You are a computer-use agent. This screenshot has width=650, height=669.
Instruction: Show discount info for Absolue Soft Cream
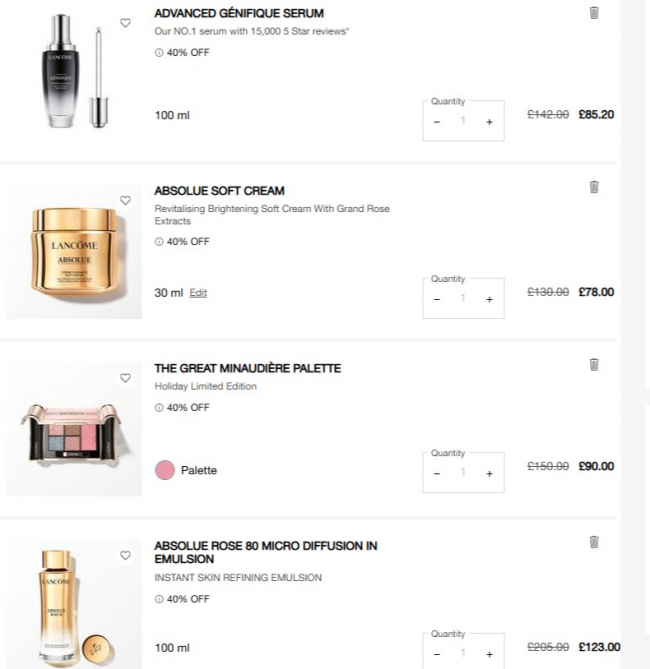pos(159,242)
